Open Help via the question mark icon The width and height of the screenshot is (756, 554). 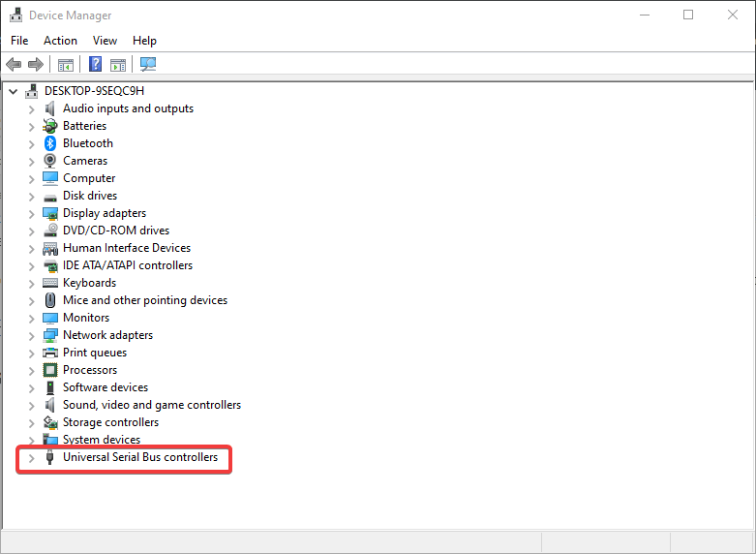[96, 64]
